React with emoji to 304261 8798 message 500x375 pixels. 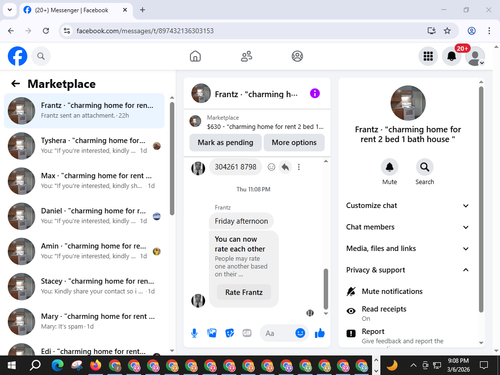[271, 167]
